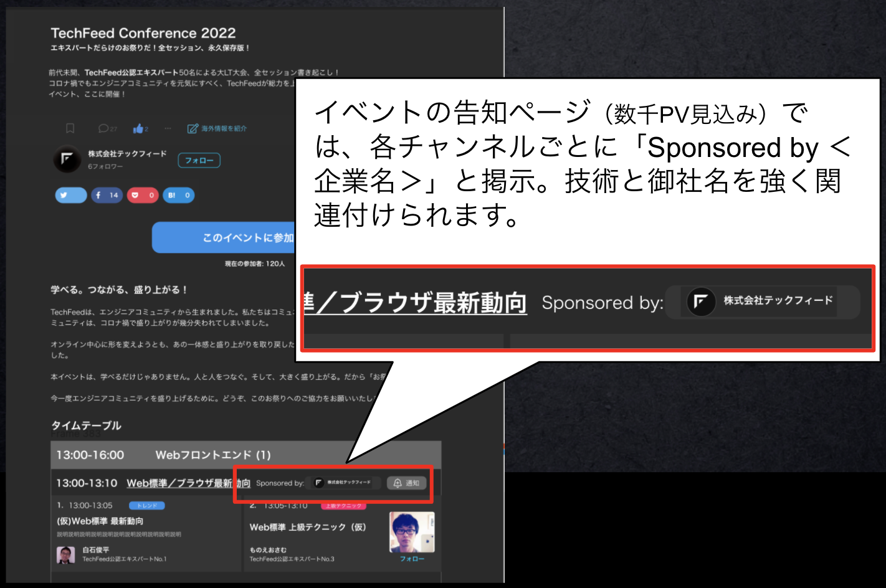Open 株式会社テックフィード round logo avatar
Viewport: 886px width, 588px height.
[x=67, y=159]
